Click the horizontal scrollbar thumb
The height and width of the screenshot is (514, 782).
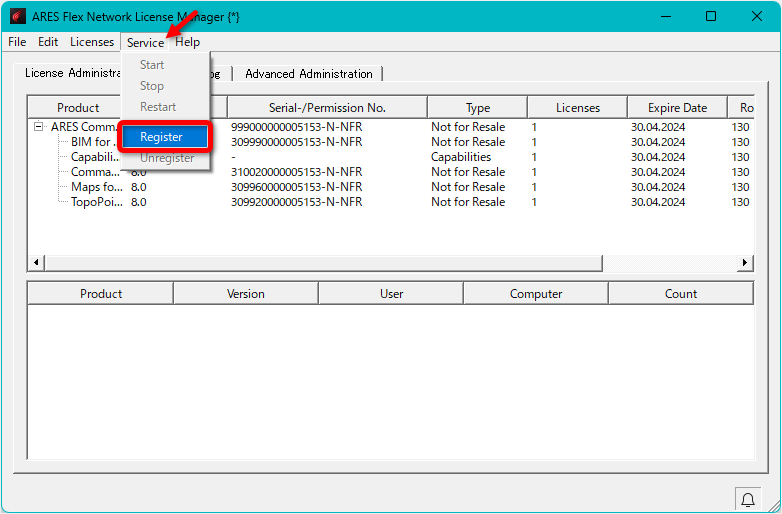click(324, 262)
